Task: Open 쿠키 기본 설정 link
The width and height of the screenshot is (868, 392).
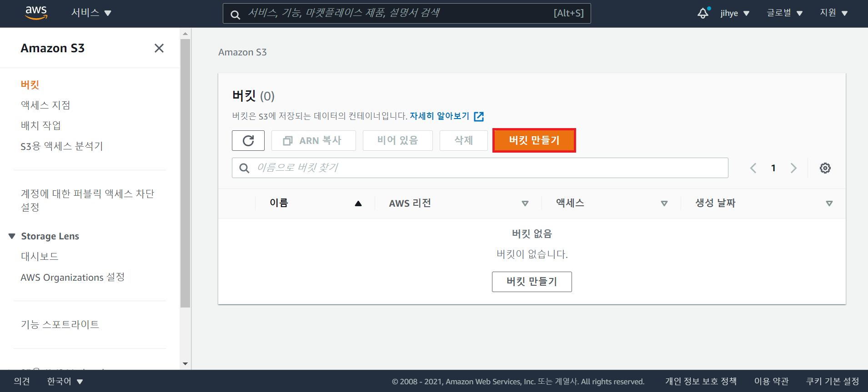Action: click(833, 381)
